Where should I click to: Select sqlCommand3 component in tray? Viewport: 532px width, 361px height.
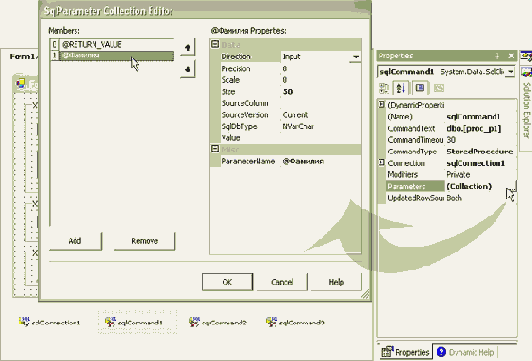[295, 322]
